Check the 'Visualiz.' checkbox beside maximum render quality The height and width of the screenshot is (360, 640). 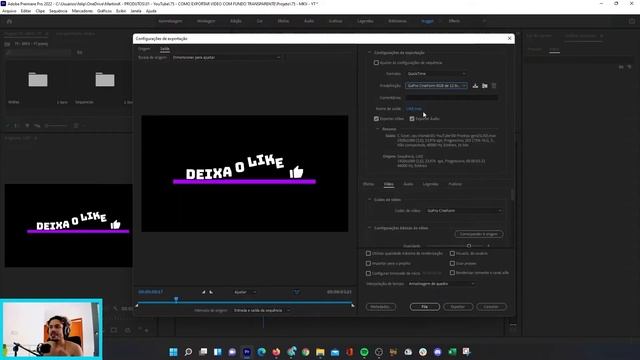pyautogui.click(x=452, y=253)
